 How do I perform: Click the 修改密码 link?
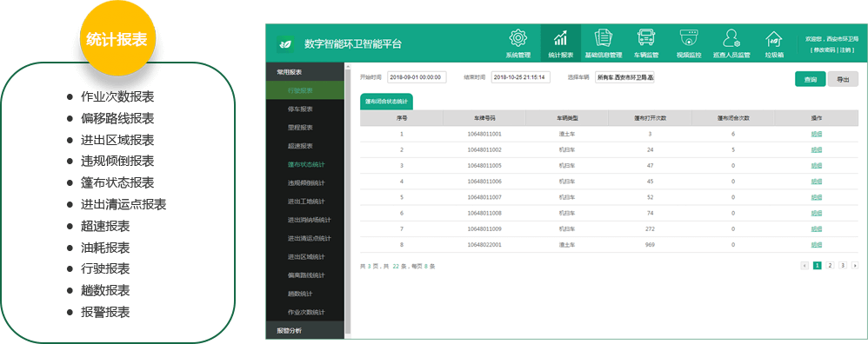coord(825,50)
